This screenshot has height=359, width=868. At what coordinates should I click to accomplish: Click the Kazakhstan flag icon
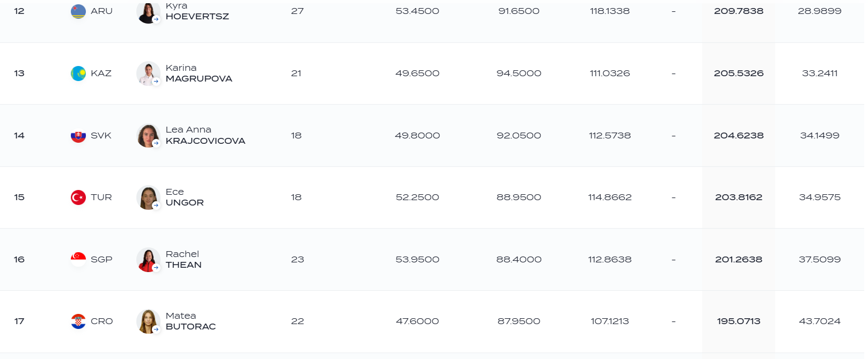pos(78,74)
